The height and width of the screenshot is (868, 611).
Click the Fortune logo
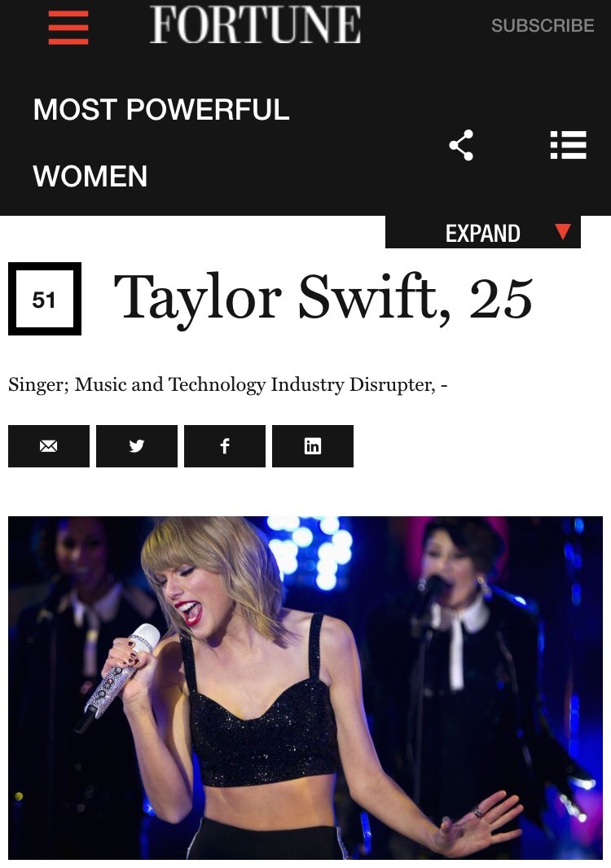255,25
